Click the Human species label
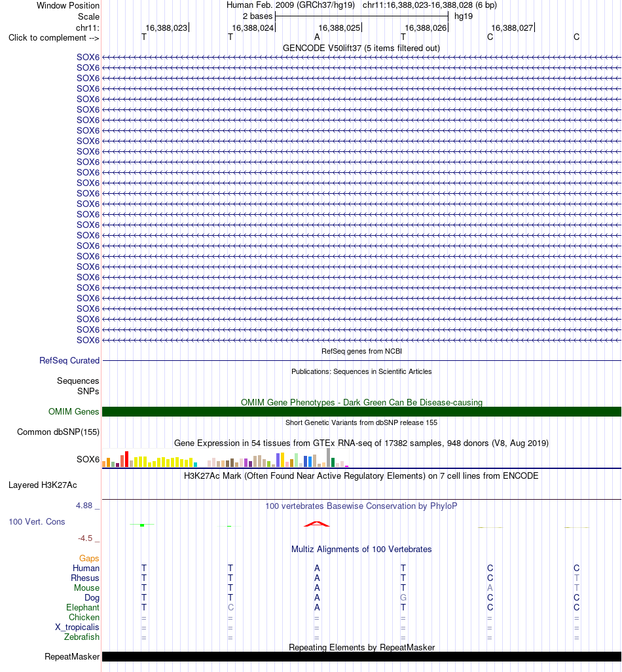Image resolution: width=622 pixels, height=672 pixels. pos(86,568)
